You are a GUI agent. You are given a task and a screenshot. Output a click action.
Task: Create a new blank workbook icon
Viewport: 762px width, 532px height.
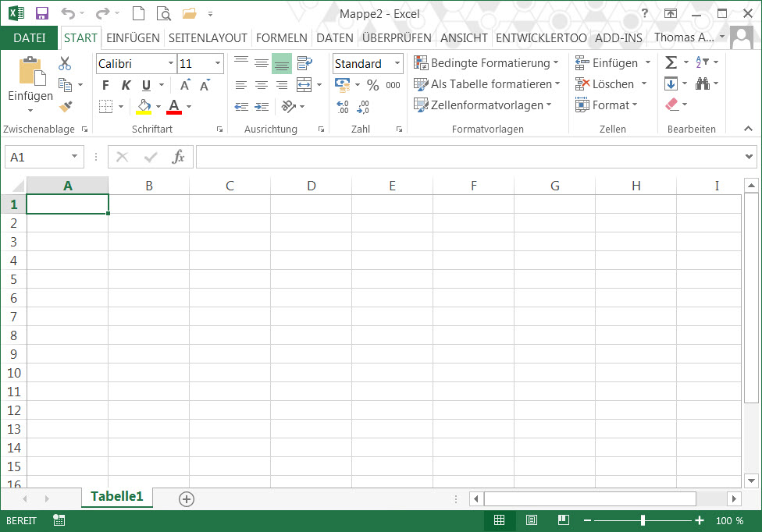(138, 13)
